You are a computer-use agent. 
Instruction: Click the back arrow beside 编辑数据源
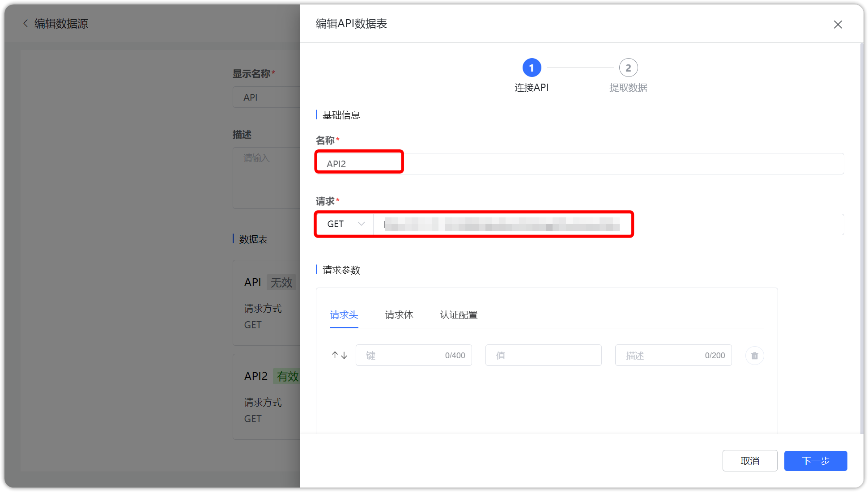pyautogui.click(x=26, y=23)
